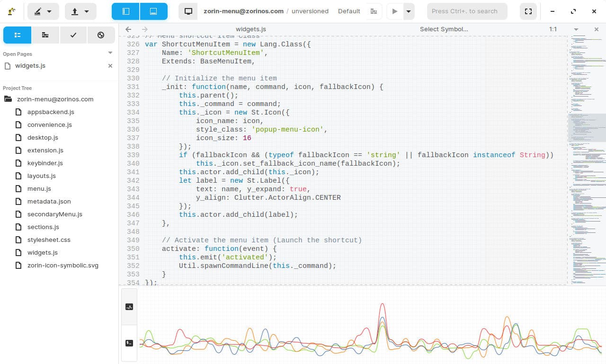Open extension.js from the project tree
The width and height of the screenshot is (606, 364).
pos(45,150)
